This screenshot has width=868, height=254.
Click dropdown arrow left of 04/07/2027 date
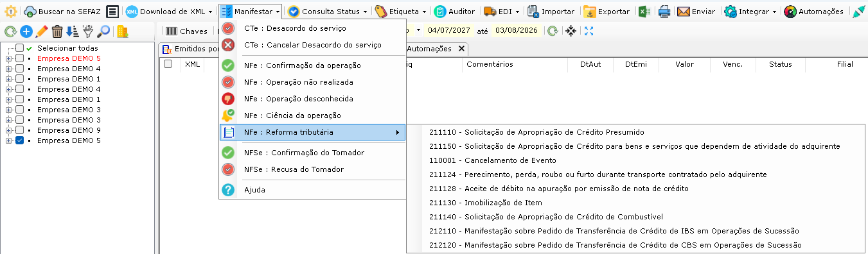click(419, 31)
